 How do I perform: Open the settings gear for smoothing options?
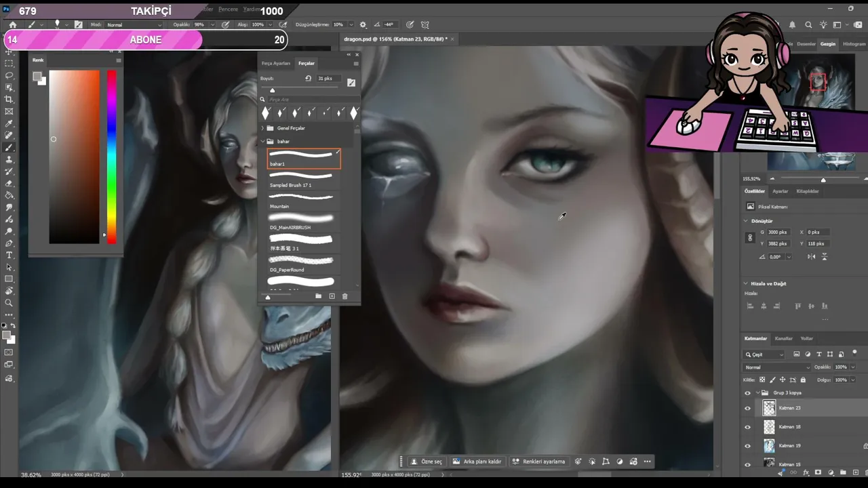pyautogui.click(x=363, y=24)
